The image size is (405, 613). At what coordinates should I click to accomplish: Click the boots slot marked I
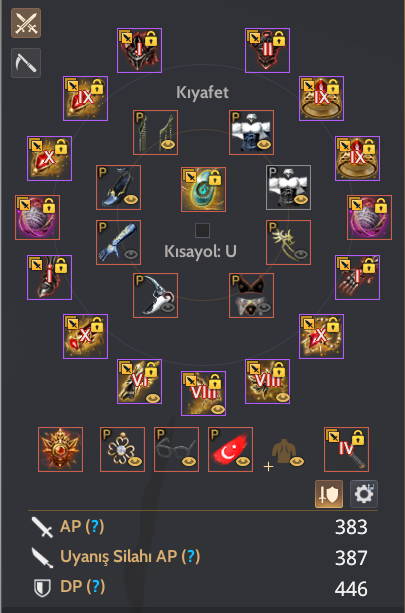click(x=49, y=278)
